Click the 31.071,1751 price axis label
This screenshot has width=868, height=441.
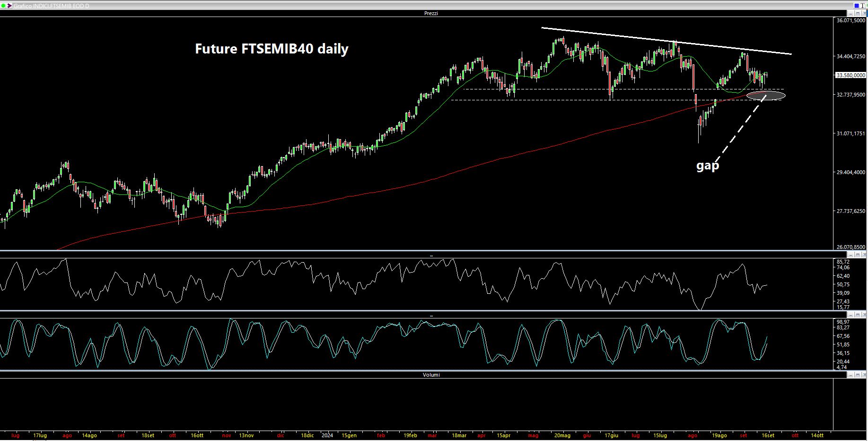(x=850, y=133)
